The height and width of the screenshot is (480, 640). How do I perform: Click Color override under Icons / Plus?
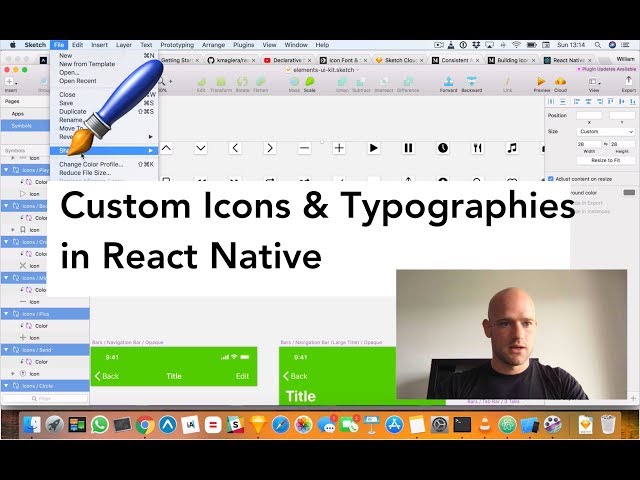pyautogui.click(x=41, y=326)
